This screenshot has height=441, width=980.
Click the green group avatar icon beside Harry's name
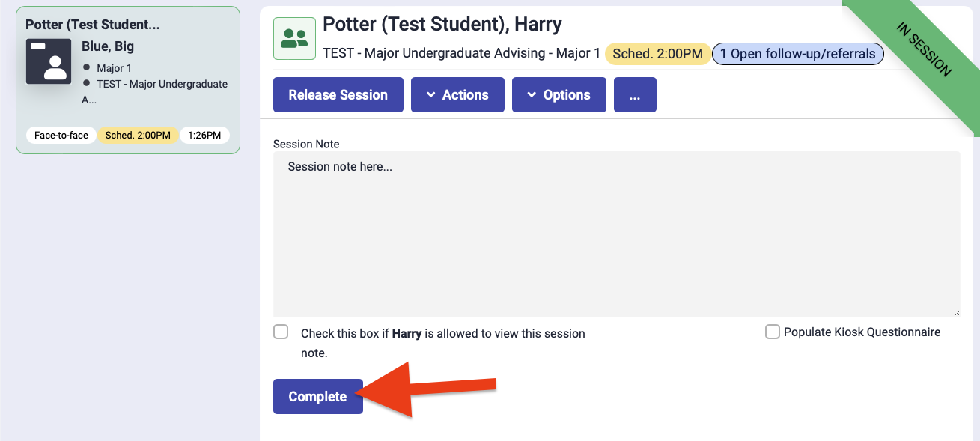[294, 37]
